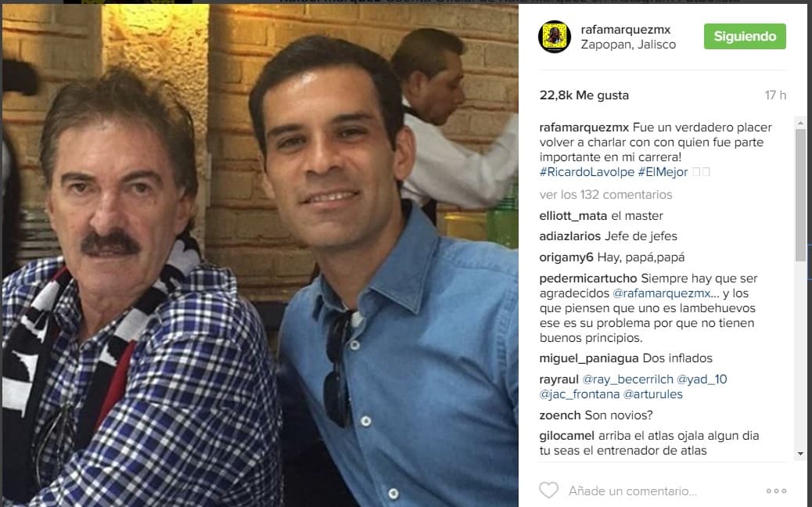Open the #ElMejor hashtag link
The height and width of the screenshot is (507, 812).
663,172
